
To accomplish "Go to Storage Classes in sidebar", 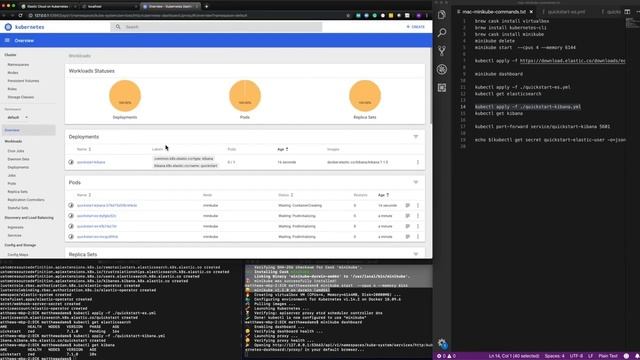I will coord(21,97).
